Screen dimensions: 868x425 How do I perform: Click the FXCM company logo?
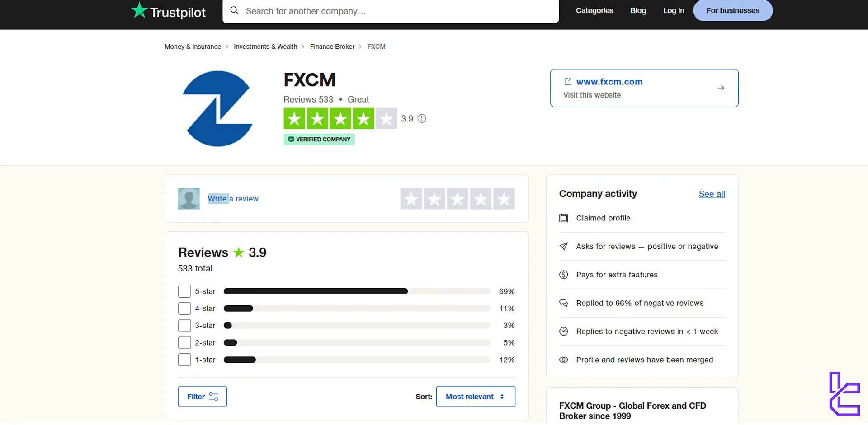[x=217, y=108]
